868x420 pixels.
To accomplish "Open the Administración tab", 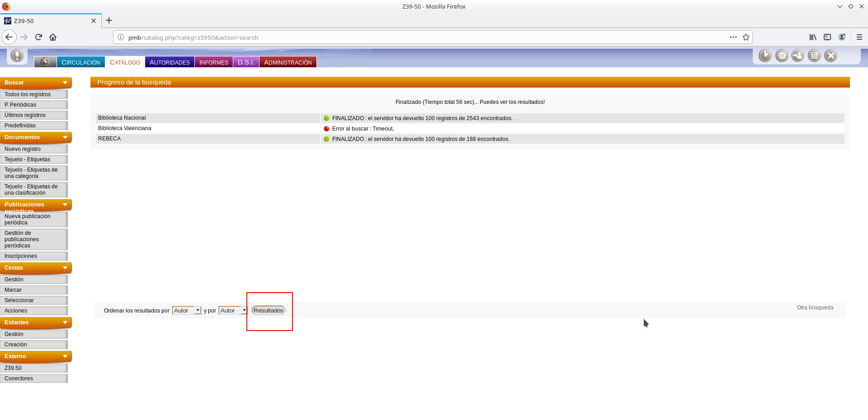I will [288, 62].
